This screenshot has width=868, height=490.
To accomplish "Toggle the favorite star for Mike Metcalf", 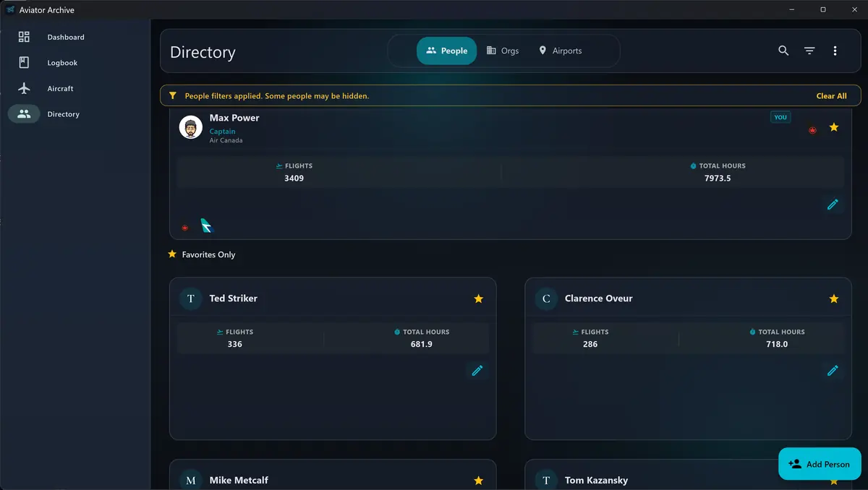I will (478, 481).
